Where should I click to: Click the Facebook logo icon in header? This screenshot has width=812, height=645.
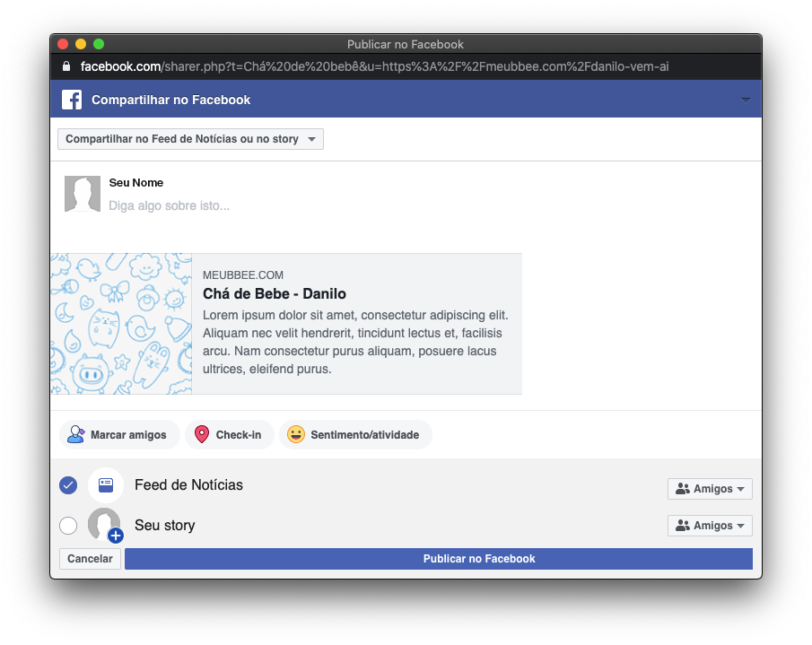pyautogui.click(x=72, y=100)
